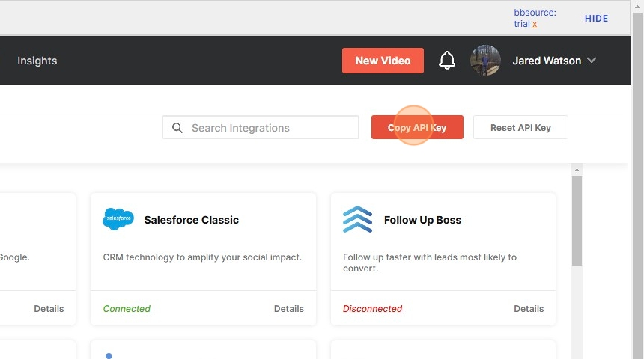The image size is (644, 359).
Task: Open Details for Salesforce Classic
Action: tap(289, 309)
